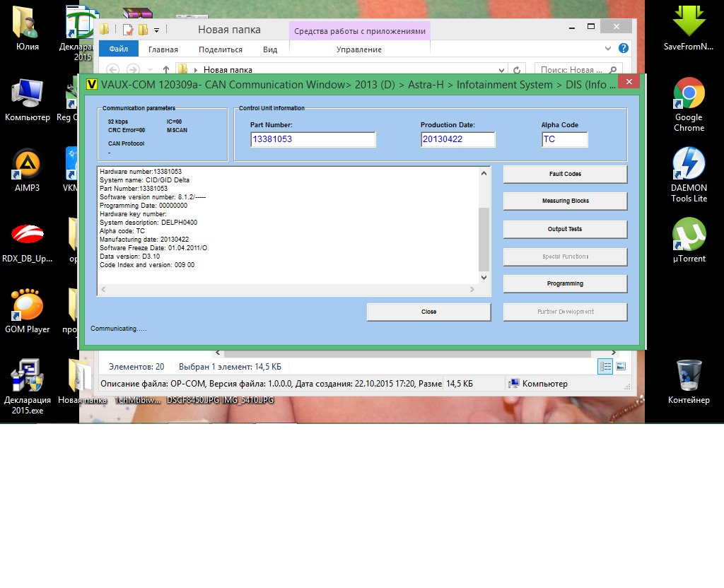Select line System description: DELPH0400

(x=148, y=223)
